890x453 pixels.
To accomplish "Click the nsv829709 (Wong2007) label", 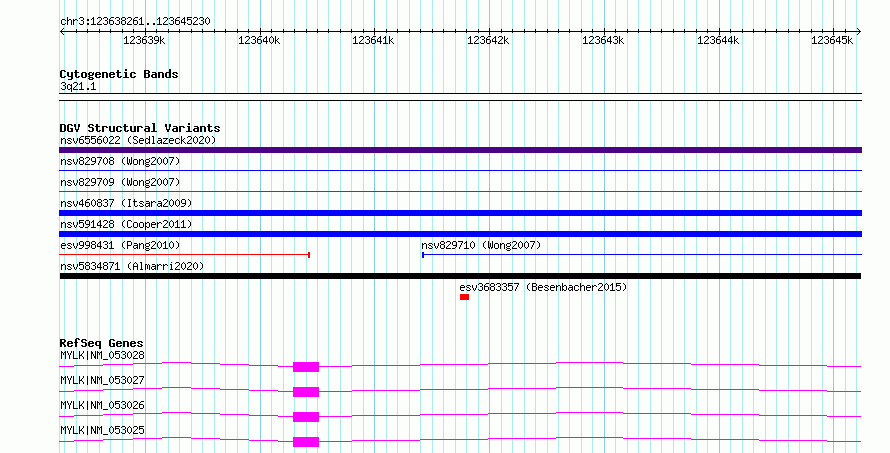I will click(x=120, y=182).
